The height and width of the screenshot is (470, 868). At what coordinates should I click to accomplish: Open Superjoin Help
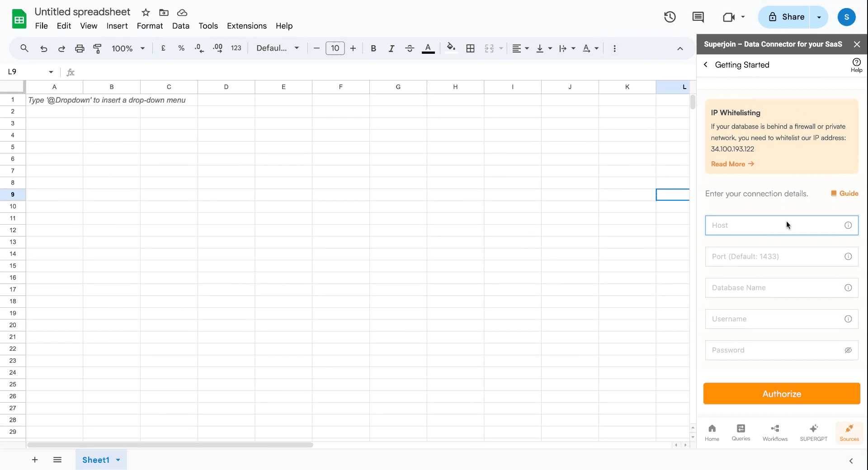coord(856,65)
